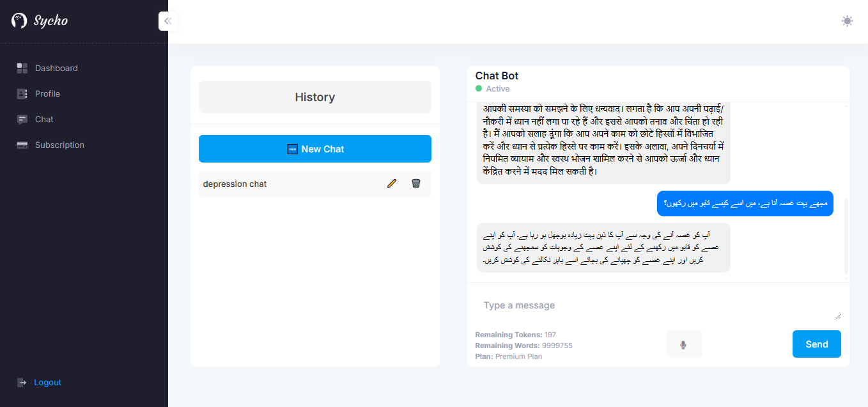Click the message box resize handle
The height and width of the screenshot is (407, 868).
coord(838,316)
